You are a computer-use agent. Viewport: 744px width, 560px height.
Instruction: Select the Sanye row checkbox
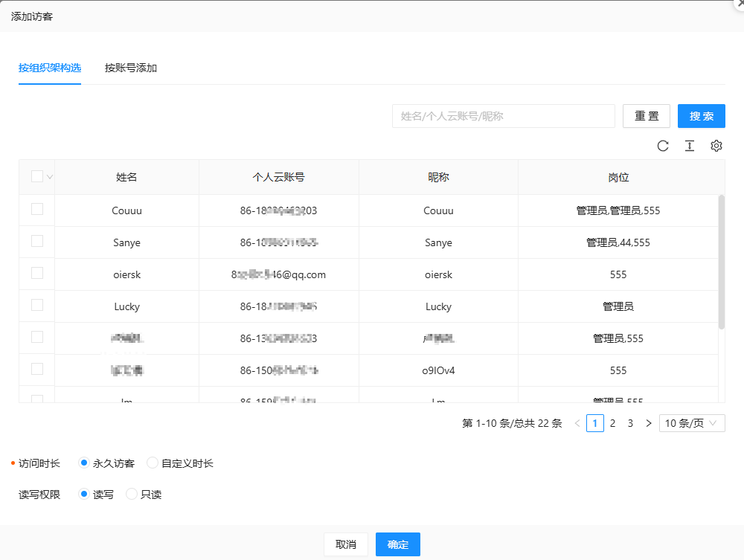pyautogui.click(x=37, y=242)
